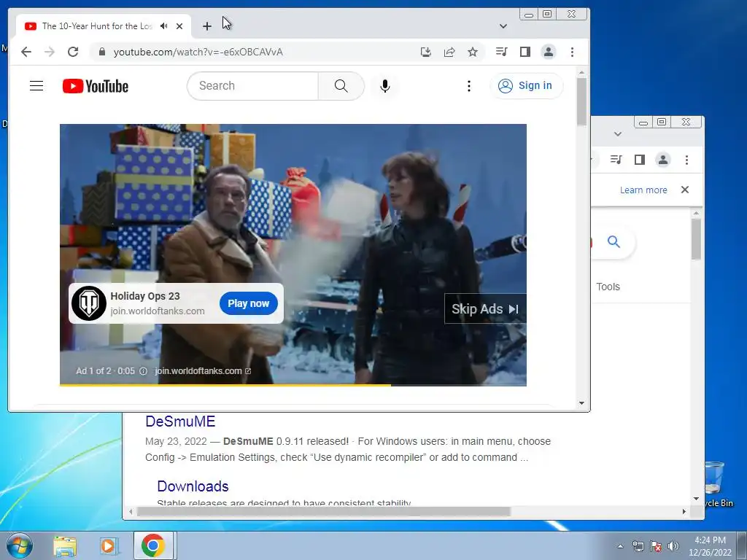The image size is (747, 560).
Task: Click the World of Tanks ad logo
Action: (x=89, y=303)
